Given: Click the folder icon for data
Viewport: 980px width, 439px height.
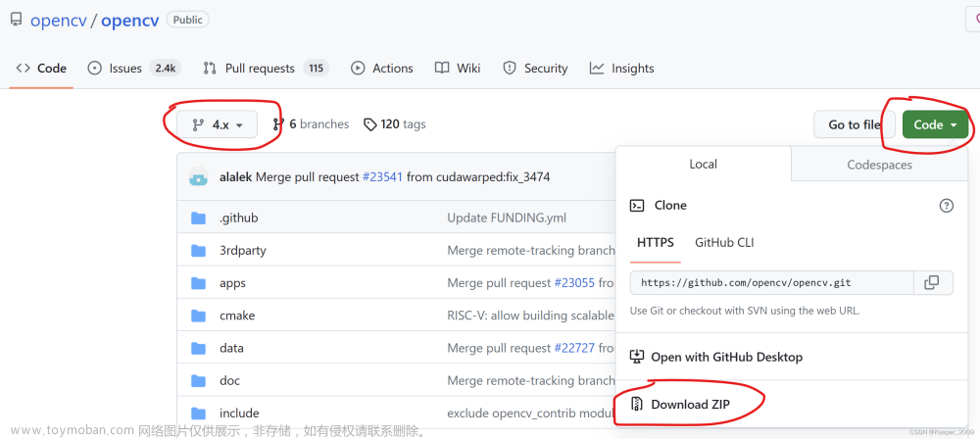Looking at the screenshot, I should (198, 348).
